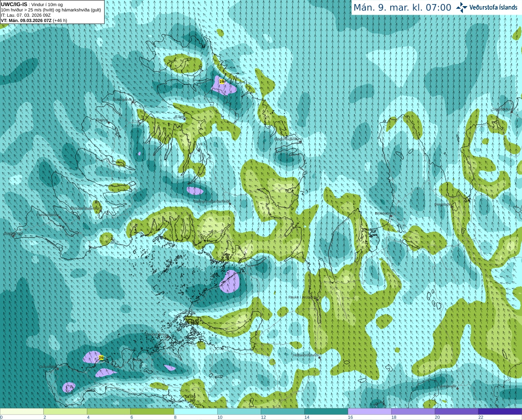This screenshot has width=522, height=420.
Task: Click the 20–22 m/s violet legend swatch
Action: (457, 411)
